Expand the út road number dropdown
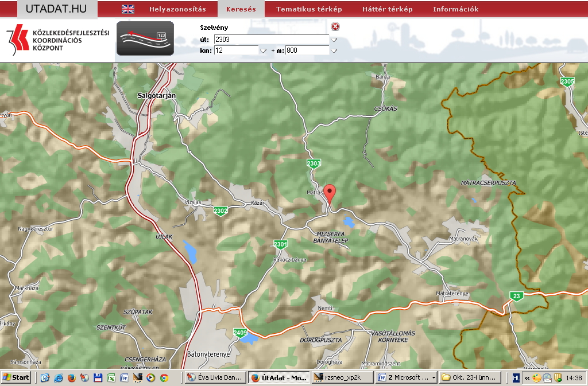This screenshot has height=386, width=588. (334, 40)
